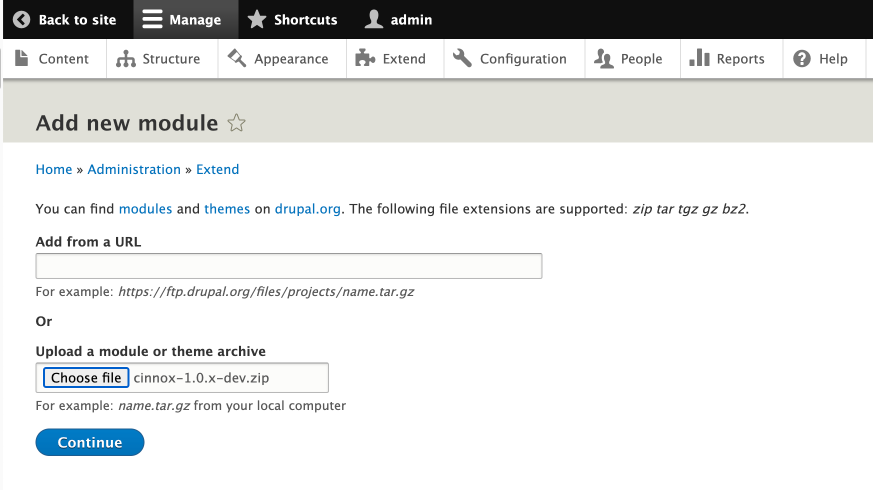Click the Content page icon
873x490 pixels.
(22, 59)
